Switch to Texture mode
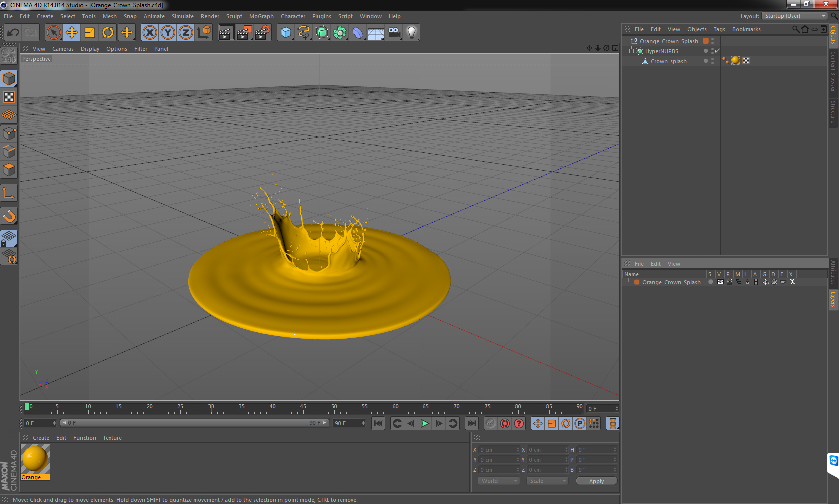839x504 pixels. pyautogui.click(x=9, y=97)
